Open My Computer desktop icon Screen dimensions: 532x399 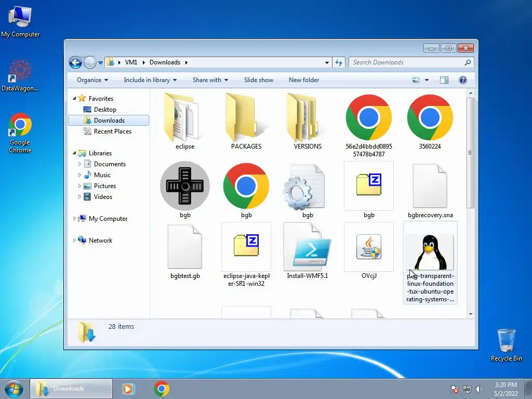[20, 21]
